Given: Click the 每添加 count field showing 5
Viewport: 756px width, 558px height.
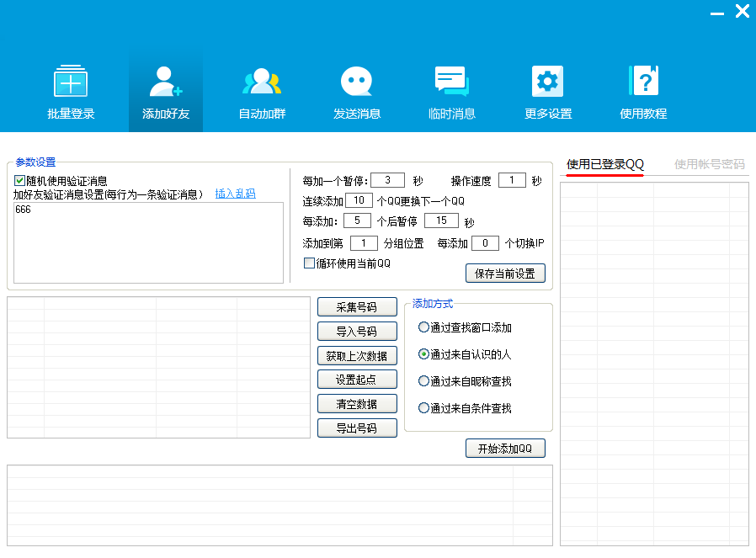Looking at the screenshot, I should click(357, 221).
